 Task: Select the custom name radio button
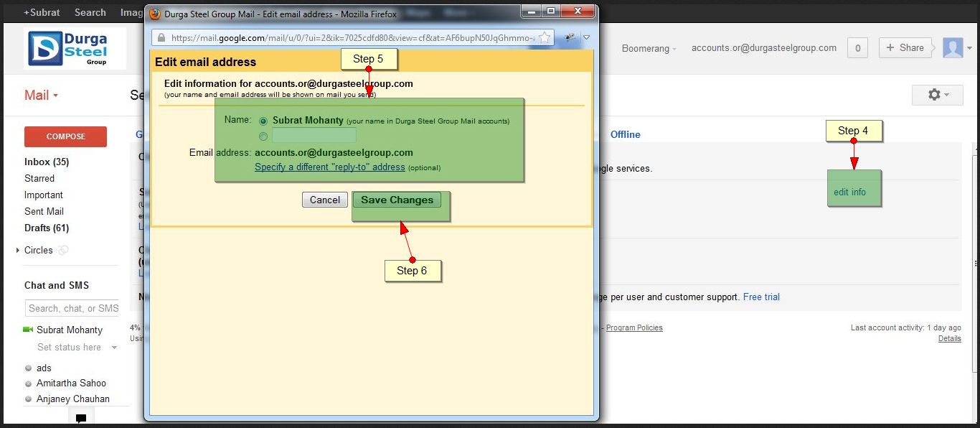tap(263, 136)
